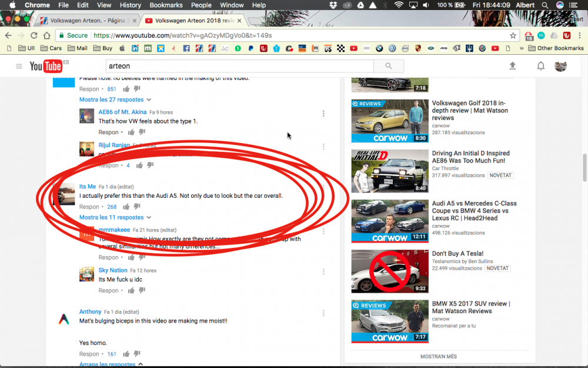The height and width of the screenshot is (368, 588).
Task: Open the Jeep bookmark icon
Action: tap(443, 48)
